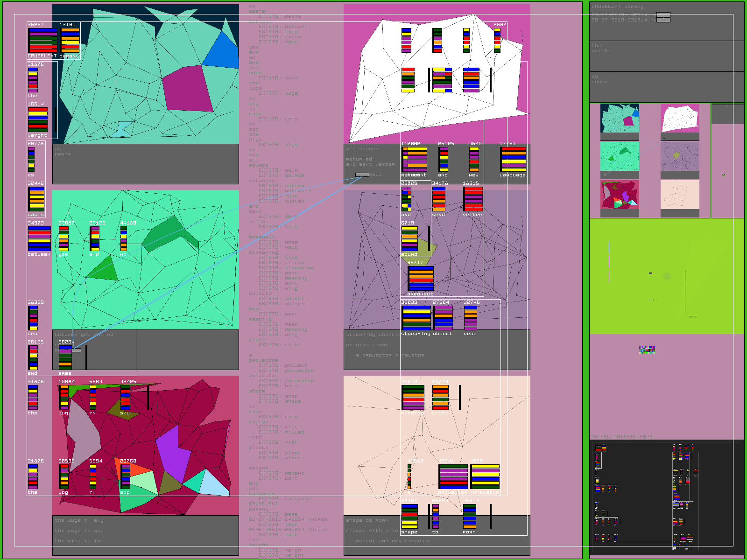Open the white mesh thumbnail on magenta
Image resolution: width=747 pixels, height=560 pixels.
click(x=680, y=119)
